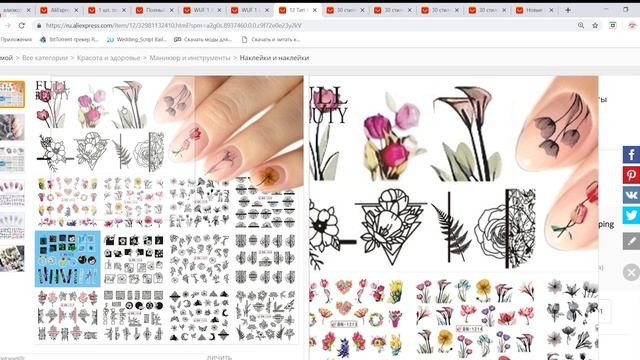View site security lock info
This screenshot has height=360, width=640.
point(39,25)
